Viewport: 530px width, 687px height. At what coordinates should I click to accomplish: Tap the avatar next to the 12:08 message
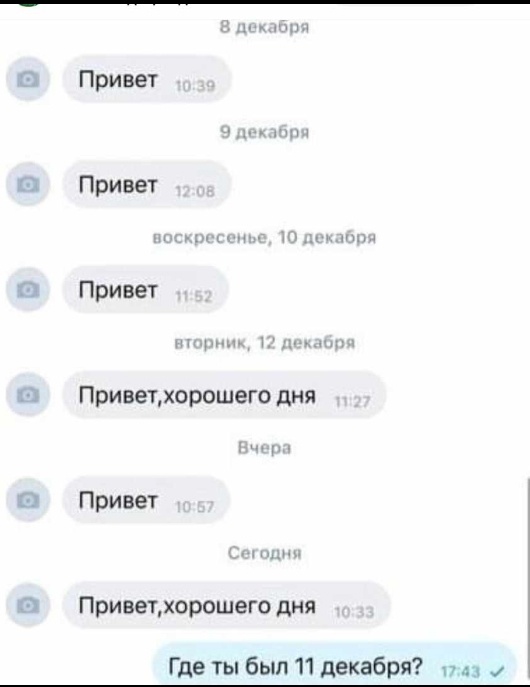(x=28, y=184)
